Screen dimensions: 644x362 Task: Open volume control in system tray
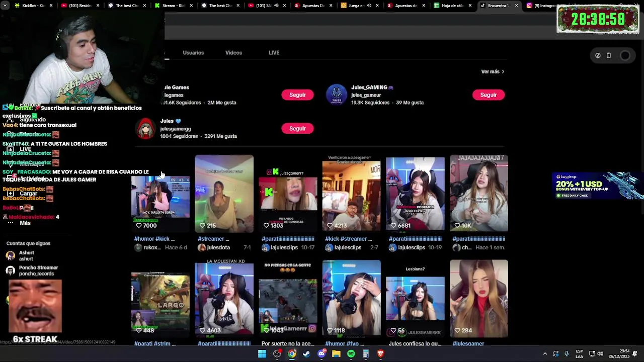point(600,354)
